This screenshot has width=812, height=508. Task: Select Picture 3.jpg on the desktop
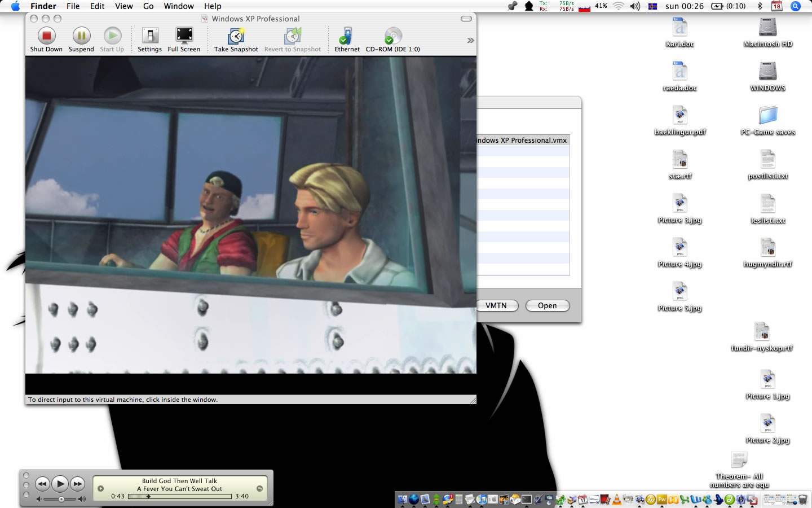(680, 209)
